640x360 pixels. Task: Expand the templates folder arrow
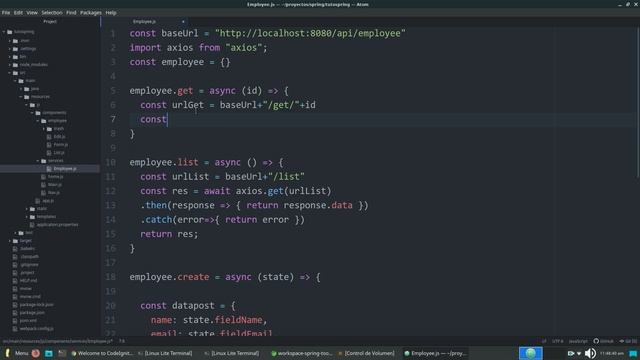coord(27,217)
